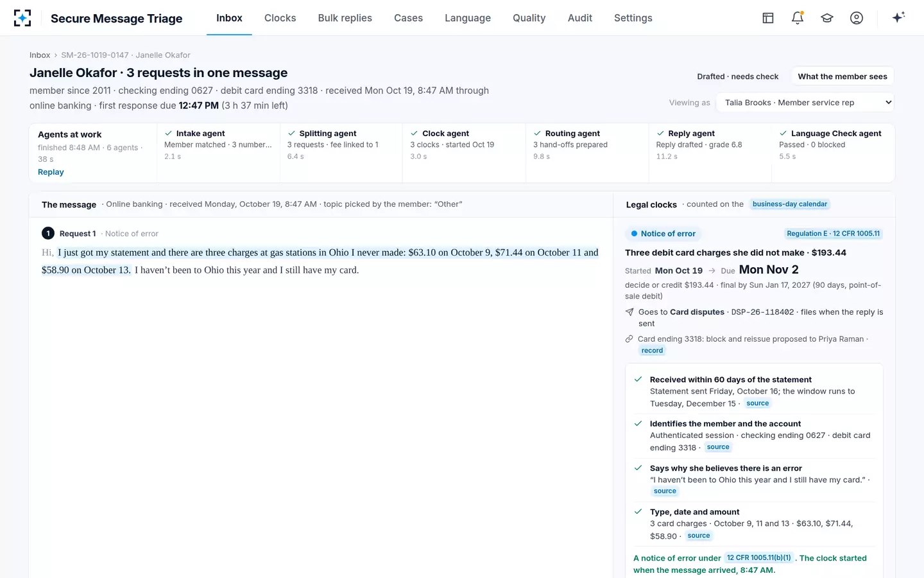Open the Regulation E 12 CFR 1005.11 reference
Image resolution: width=924 pixels, height=578 pixels.
[x=834, y=234]
